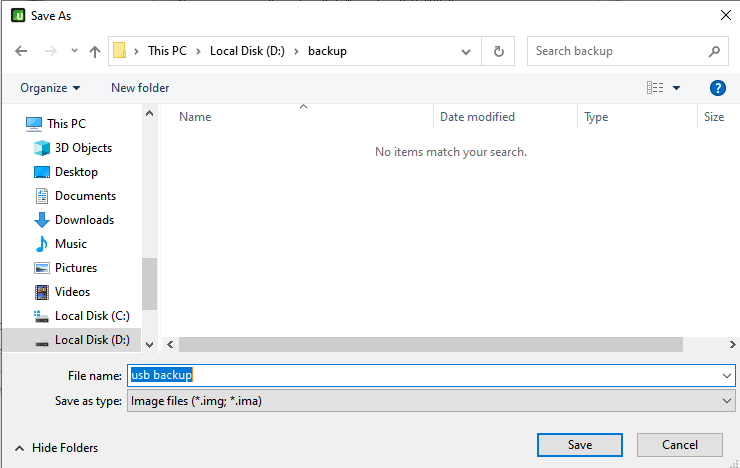
Task: Select Downloads in the navigation pane
Action: tap(84, 220)
